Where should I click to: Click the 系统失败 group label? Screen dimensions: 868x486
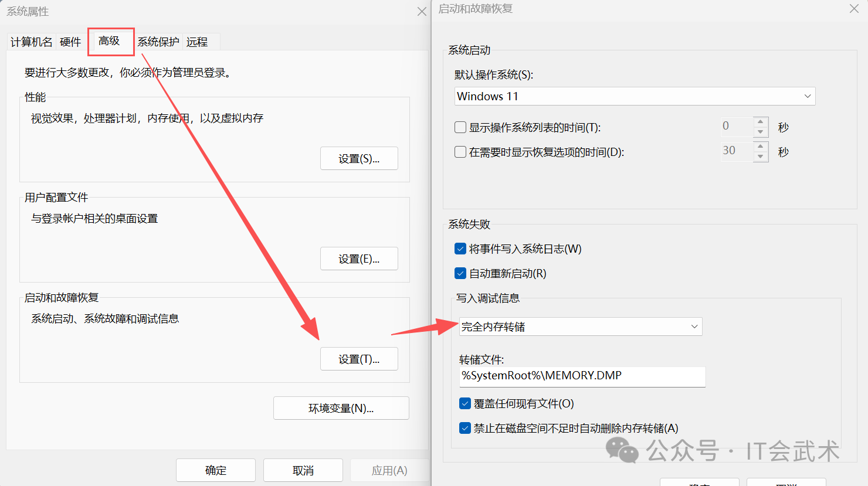pyautogui.click(x=469, y=224)
